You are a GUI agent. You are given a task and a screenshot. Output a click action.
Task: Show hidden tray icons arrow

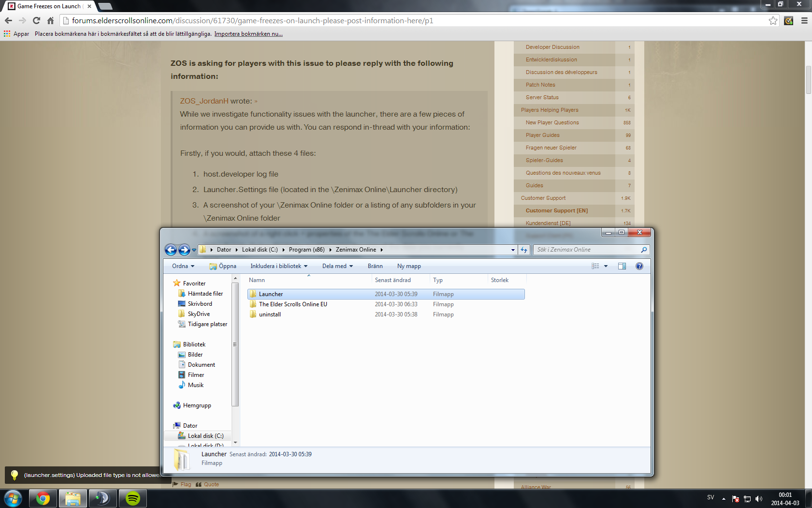click(724, 499)
